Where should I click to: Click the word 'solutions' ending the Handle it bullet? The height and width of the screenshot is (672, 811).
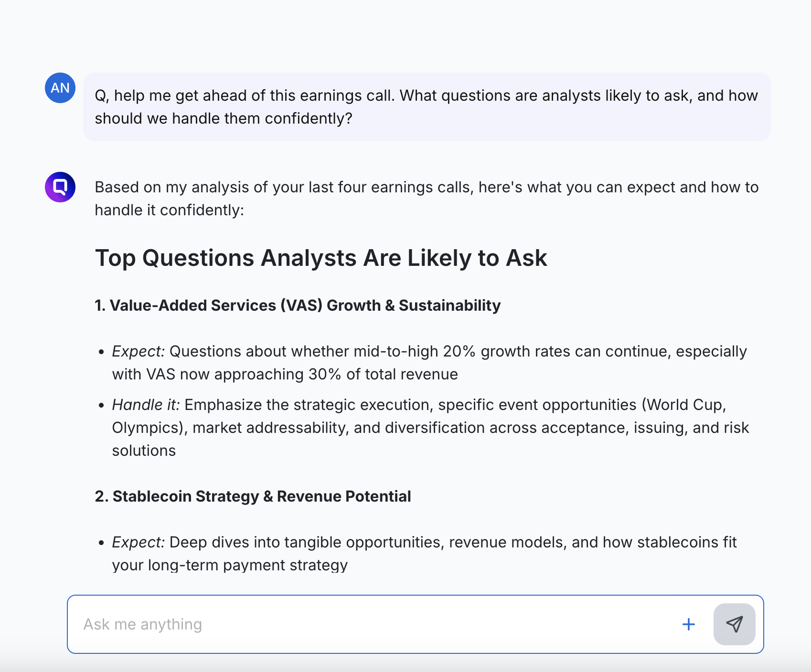144,451
